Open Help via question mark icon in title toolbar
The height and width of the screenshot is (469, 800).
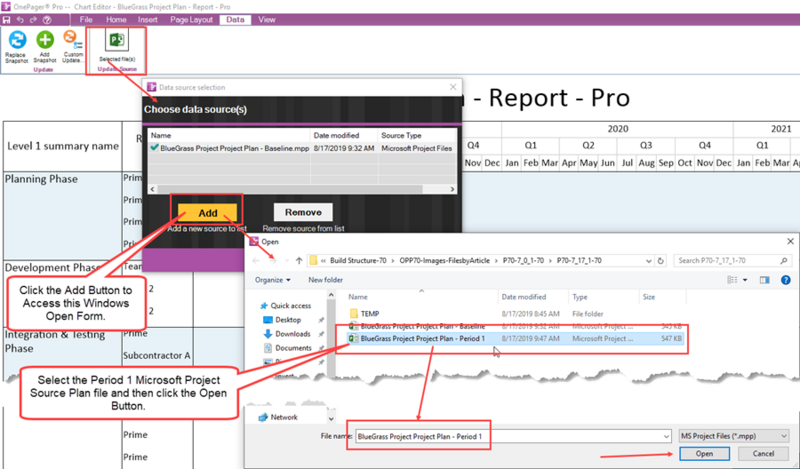click(x=47, y=20)
